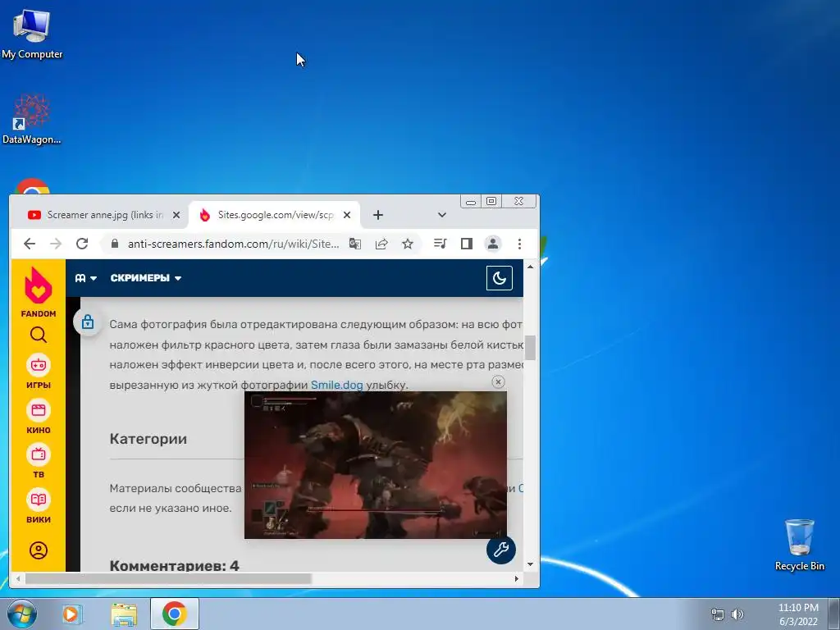
Task: Go back to the previous page
Action: (x=30, y=244)
